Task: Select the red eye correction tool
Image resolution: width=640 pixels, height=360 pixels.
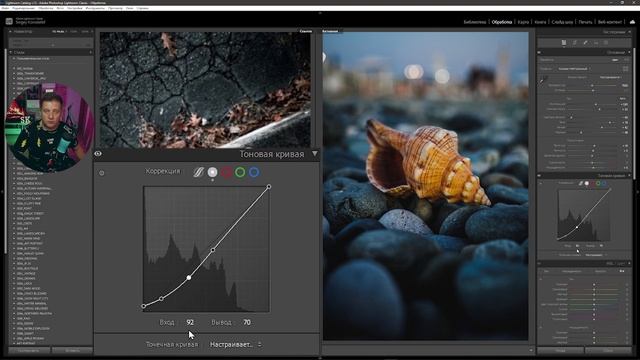Action: [596, 42]
